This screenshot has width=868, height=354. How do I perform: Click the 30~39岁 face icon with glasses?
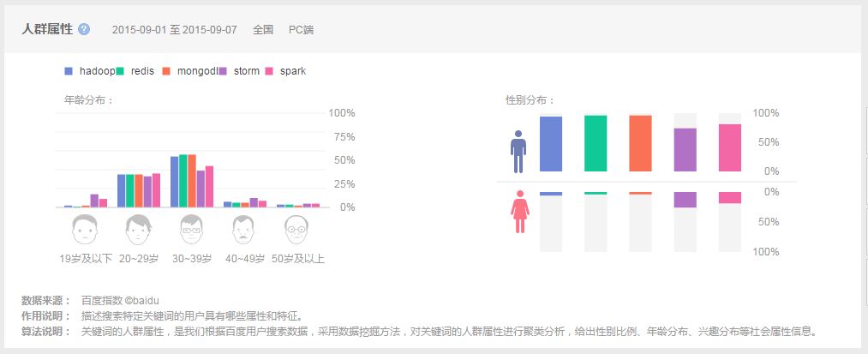pyautogui.click(x=192, y=230)
